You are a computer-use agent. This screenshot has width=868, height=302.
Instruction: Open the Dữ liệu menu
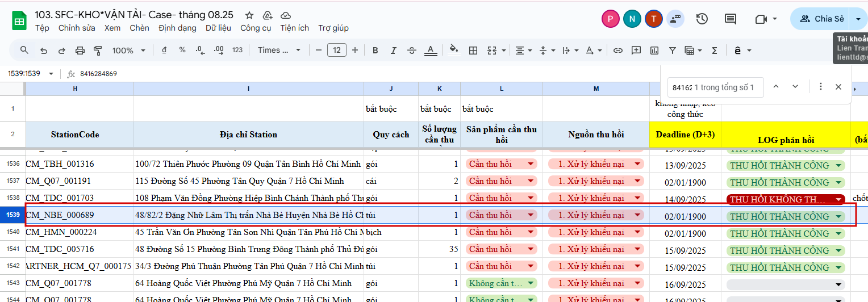tap(218, 28)
